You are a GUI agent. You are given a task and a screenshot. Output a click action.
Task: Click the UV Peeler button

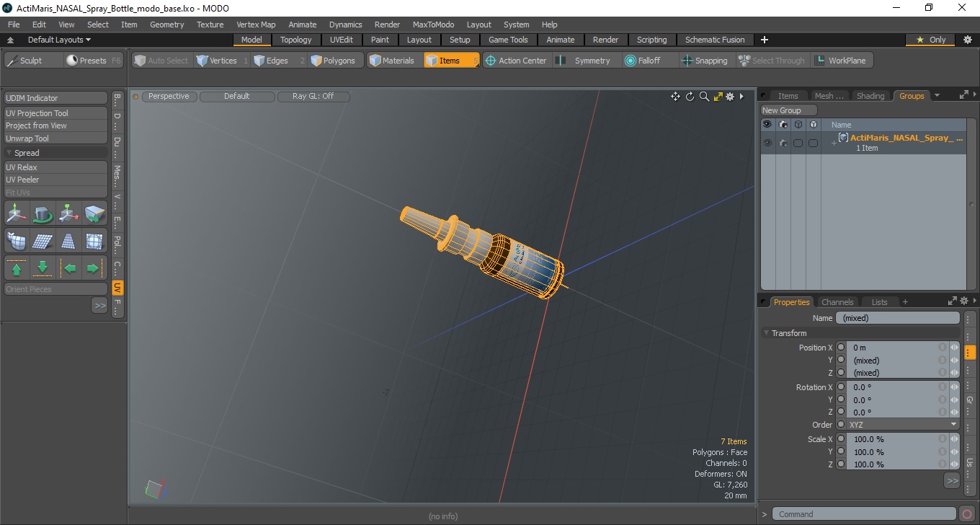(x=55, y=180)
